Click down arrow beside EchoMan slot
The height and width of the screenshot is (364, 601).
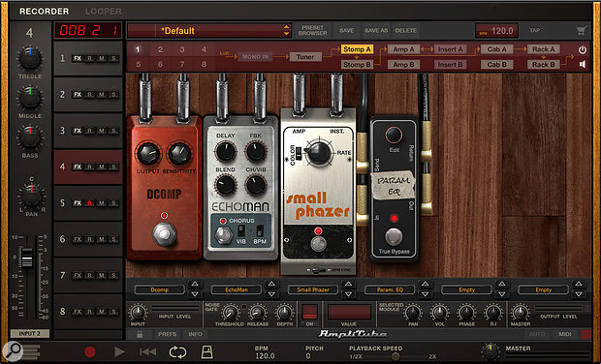[x=271, y=294]
